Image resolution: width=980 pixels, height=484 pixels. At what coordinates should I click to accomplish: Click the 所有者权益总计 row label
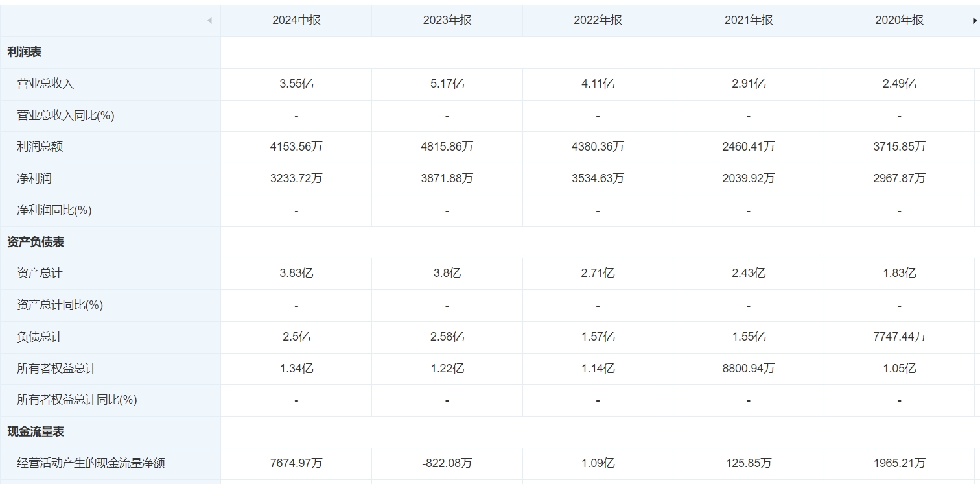tap(56, 369)
